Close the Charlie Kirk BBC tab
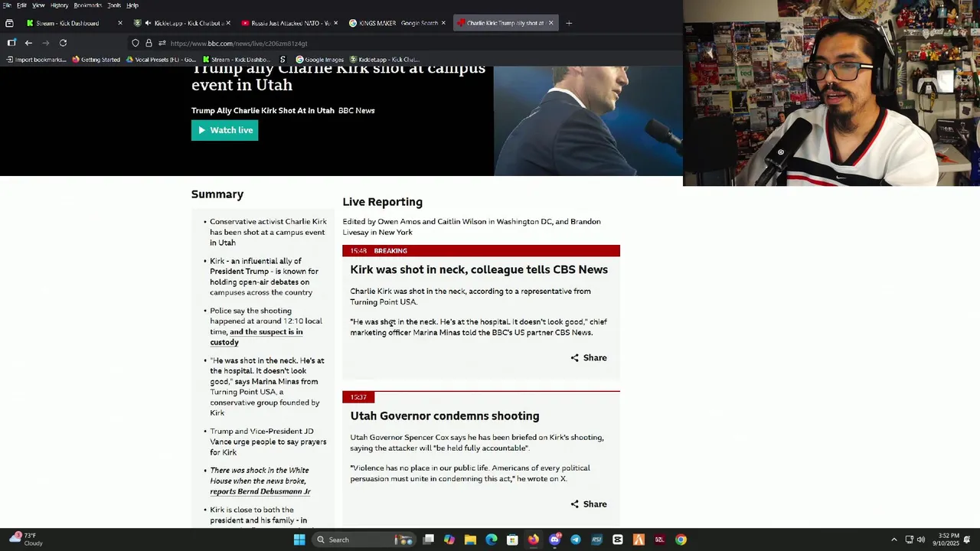980x551 pixels. coord(550,23)
